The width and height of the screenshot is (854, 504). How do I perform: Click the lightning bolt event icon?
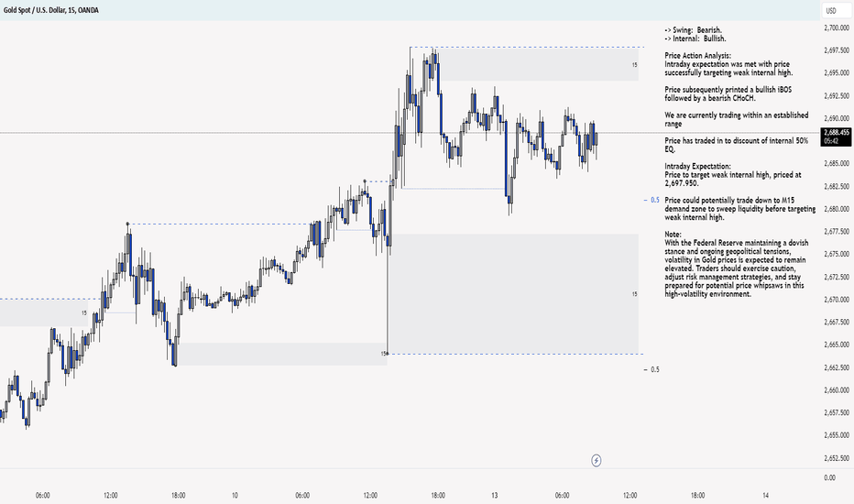coord(597,461)
